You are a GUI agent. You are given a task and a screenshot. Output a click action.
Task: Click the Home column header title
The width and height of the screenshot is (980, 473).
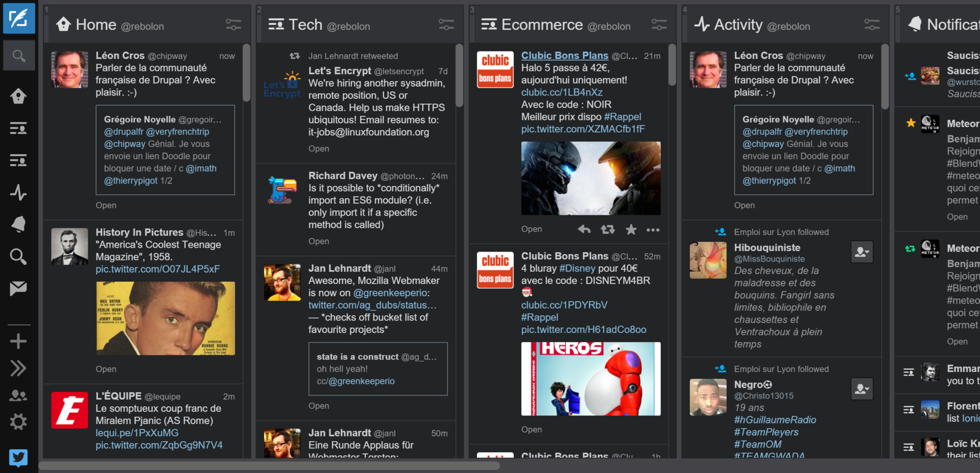[x=96, y=24]
